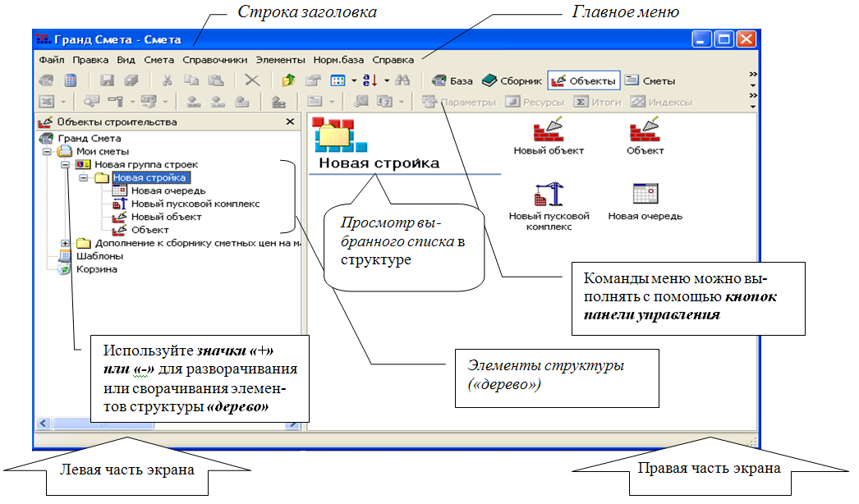Click the delete X icon in the toolbar
Image resolution: width=859 pixels, height=504 pixels.
click(252, 80)
